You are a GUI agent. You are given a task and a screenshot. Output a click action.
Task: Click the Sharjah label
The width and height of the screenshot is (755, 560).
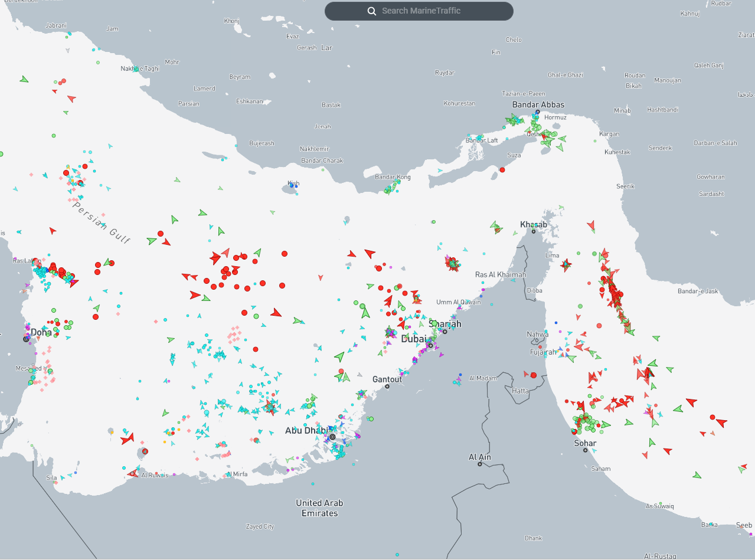point(446,324)
